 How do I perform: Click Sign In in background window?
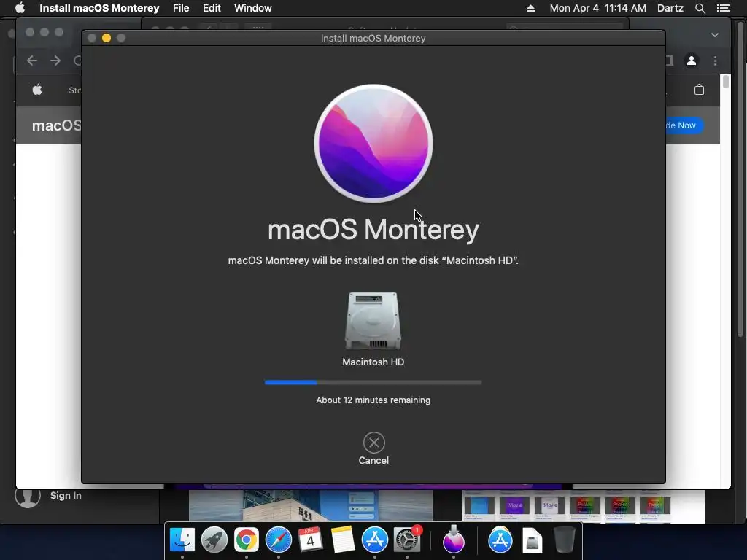click(x=66, y=495)
